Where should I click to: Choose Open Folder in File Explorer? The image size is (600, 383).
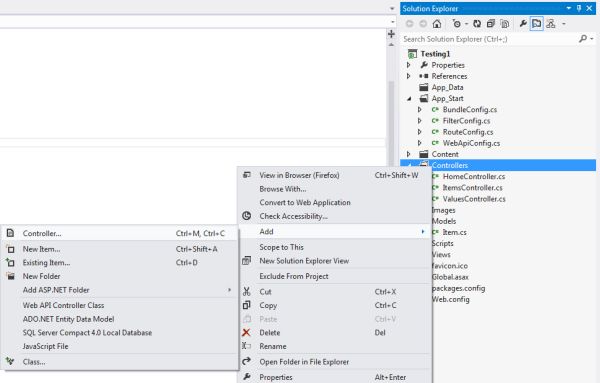(335, 362)
